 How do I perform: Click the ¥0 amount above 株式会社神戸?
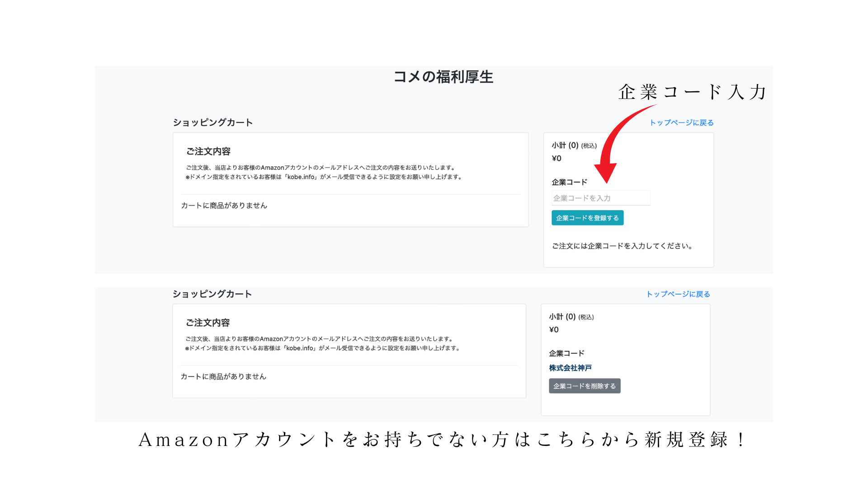(x=554, y=329)
